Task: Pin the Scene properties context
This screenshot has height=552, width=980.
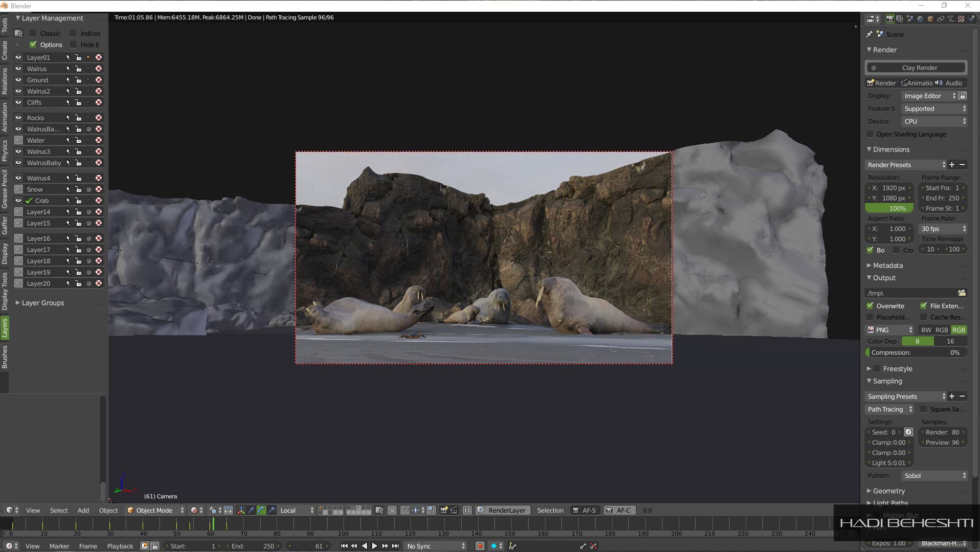Action: tap(870, 34)
